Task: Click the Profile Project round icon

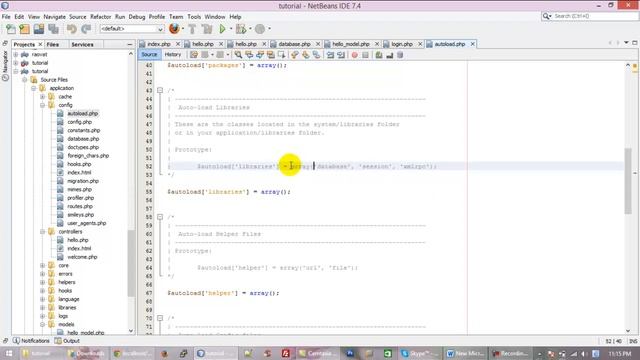Action: pyautogui.click(x=260, y=29)
